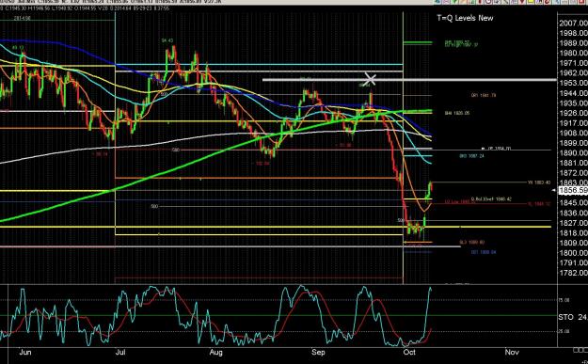Click the Sep label on the time axis
Image resolution: width=588 pixels, height=364 pixels.
point(318,353)
